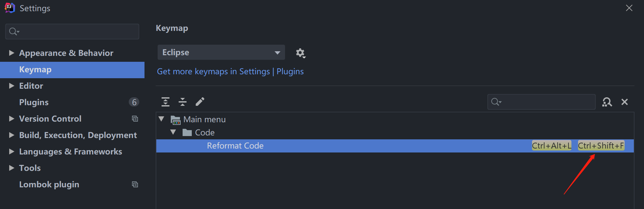
Task: Expand the Appearance & Behavior section
Action: (x=12, y=53)
